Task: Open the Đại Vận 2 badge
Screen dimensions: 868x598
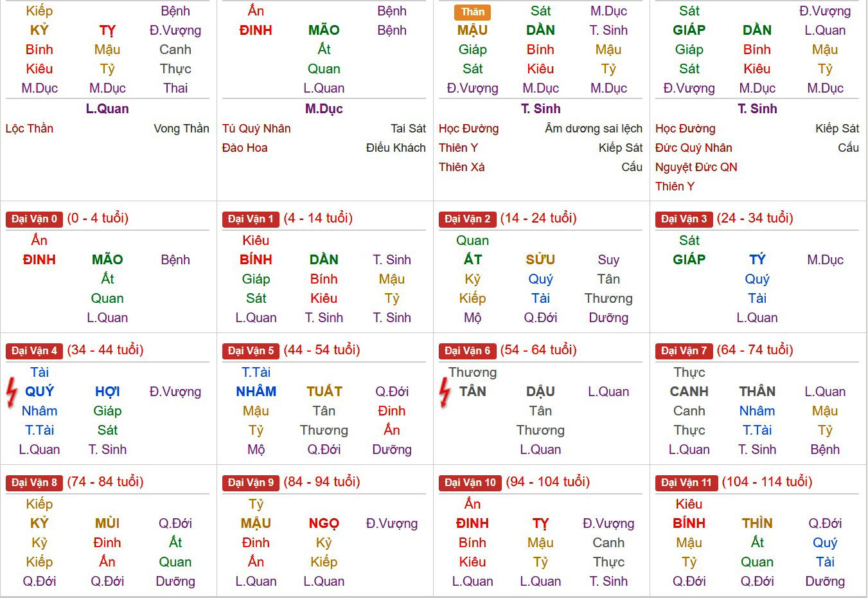Action: point(467,219)
